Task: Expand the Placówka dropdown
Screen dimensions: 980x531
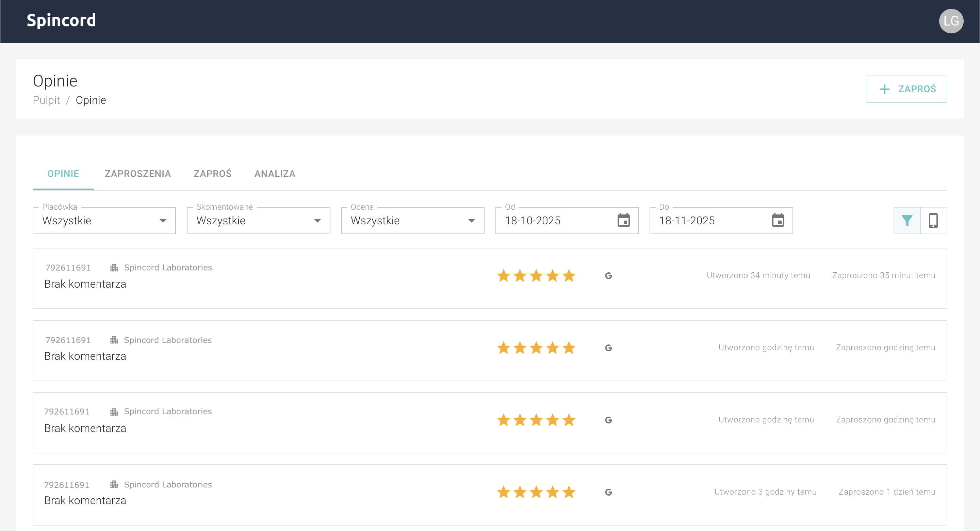Action: [x=104, y=221]
